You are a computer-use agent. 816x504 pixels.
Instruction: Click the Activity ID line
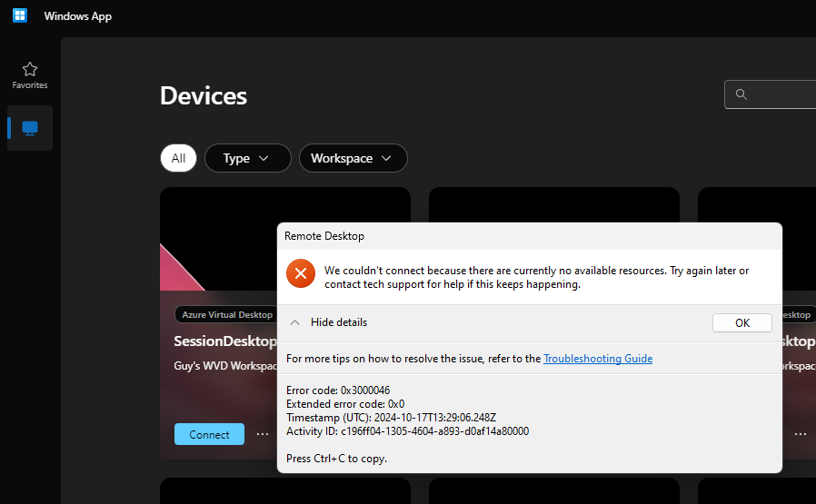pyautogui.click(x=407, y=430)
